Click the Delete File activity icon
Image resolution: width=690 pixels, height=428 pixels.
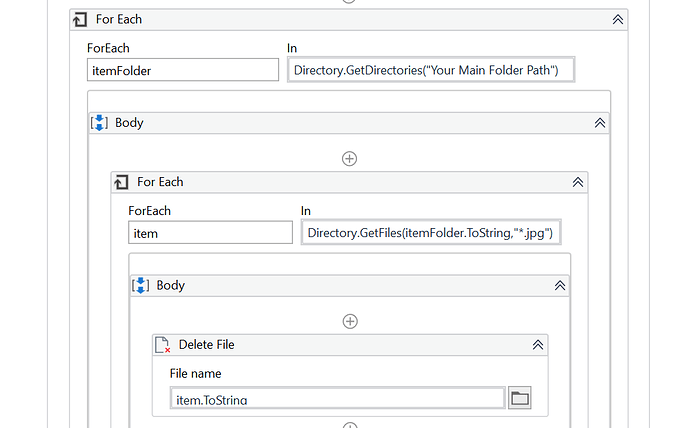162,344
